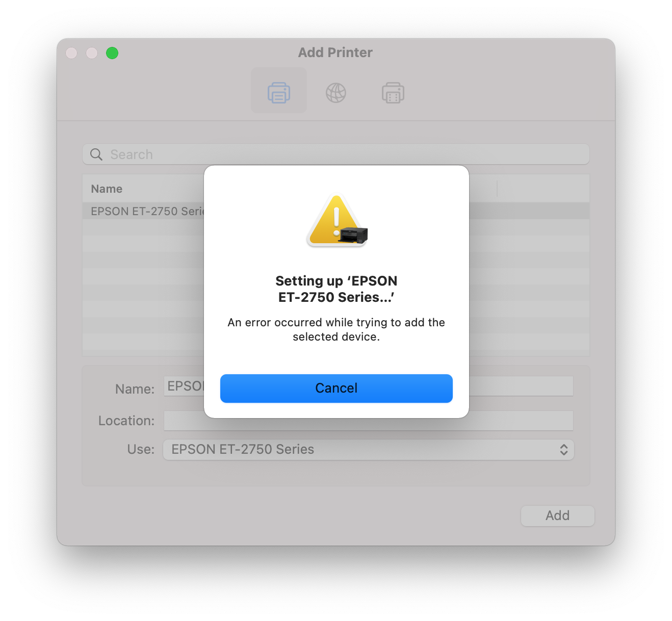Open the Use driver dropdown

point(369,450)
